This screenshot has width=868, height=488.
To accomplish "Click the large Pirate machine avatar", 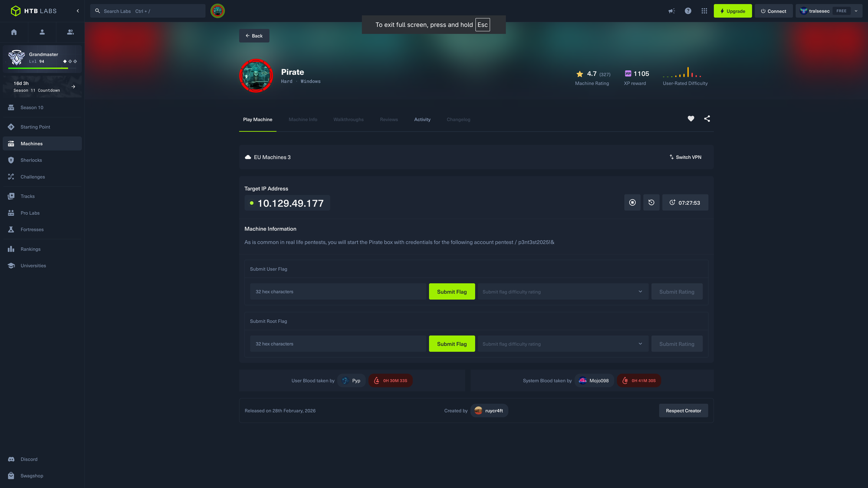I will point(256,76).
